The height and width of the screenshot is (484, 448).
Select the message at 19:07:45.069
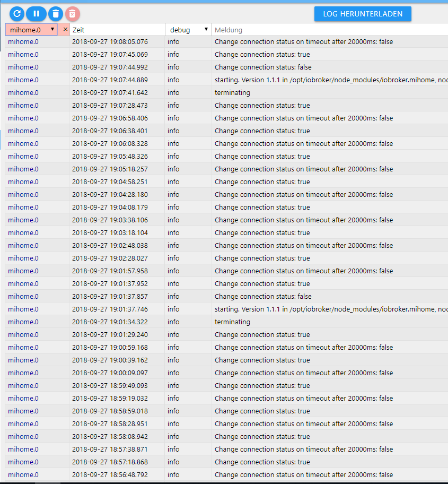[262, 54]
